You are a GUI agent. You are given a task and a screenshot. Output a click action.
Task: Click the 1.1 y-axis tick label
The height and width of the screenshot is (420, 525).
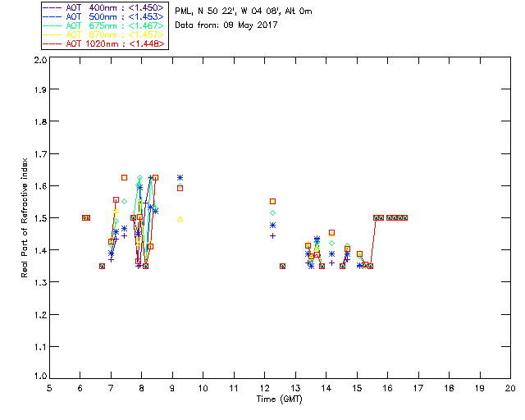[x=40, y=347]
